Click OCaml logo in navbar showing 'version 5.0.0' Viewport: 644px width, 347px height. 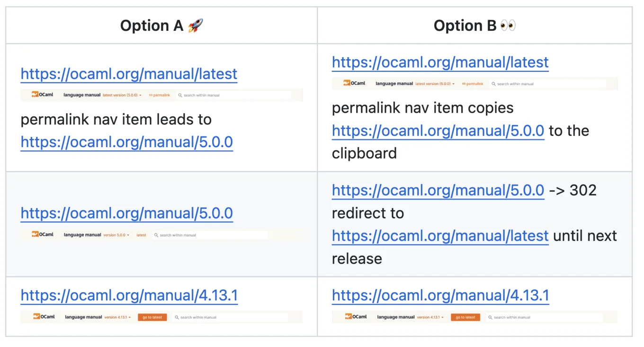point(42,234)
